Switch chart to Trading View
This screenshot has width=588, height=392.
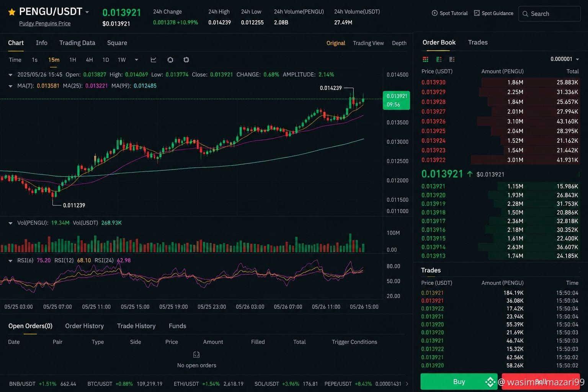[368, 43]
